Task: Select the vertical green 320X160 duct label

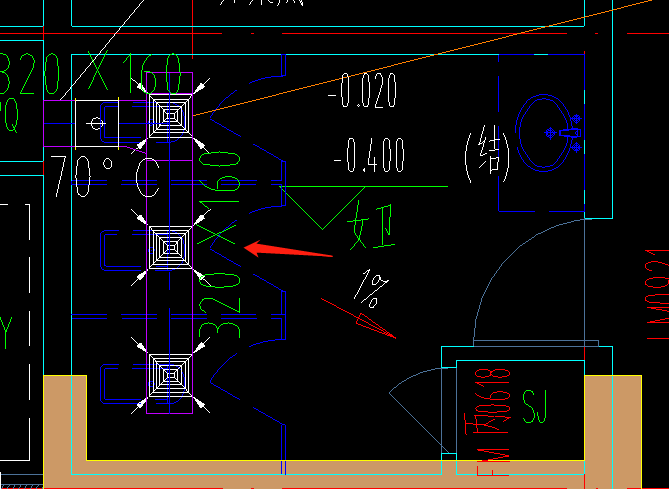Action: (x=219, y=245)
